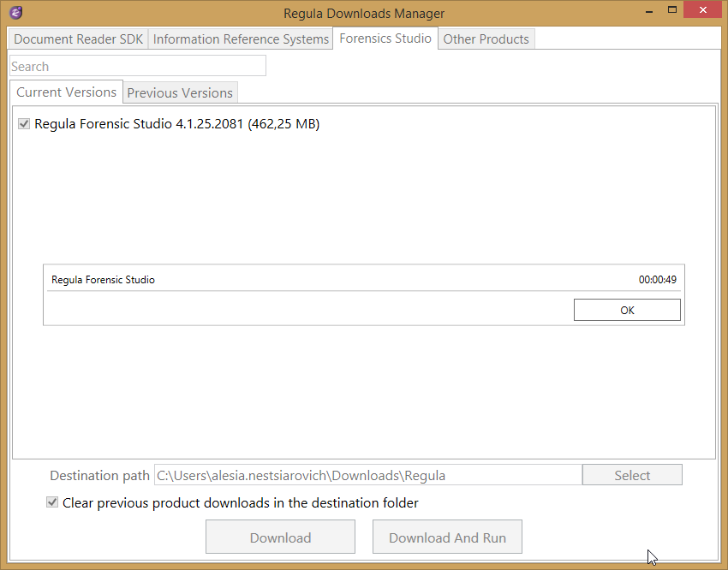Switch to the Document Reader SDK tab
The image size is (728, 570).
[79, 39]
